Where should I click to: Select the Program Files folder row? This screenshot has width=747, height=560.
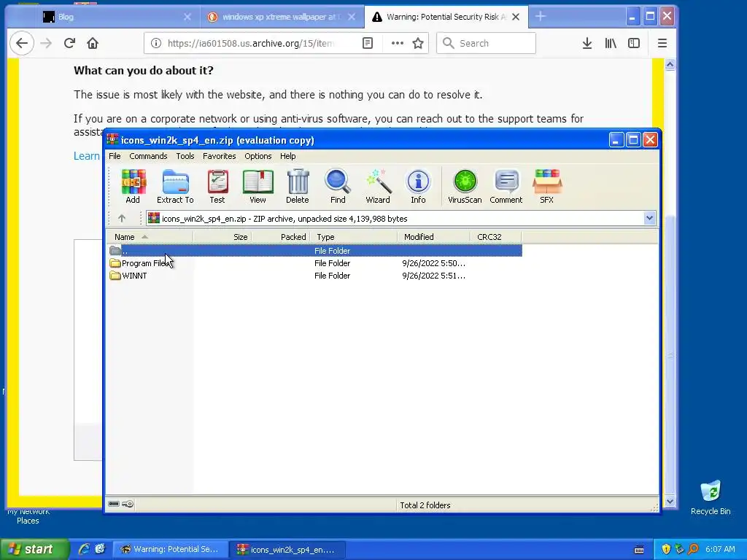click(314, 263)
